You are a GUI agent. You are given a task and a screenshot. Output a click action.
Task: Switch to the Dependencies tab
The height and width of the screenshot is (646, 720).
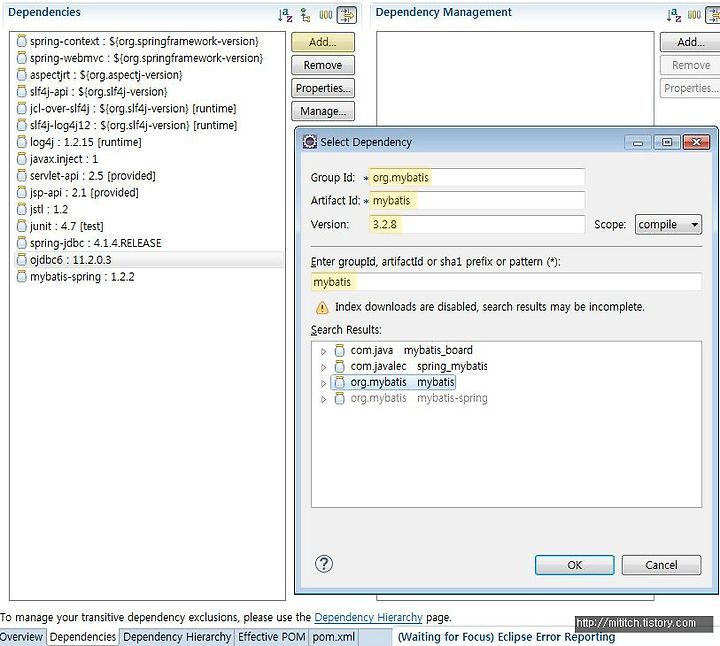click(83, 637)
